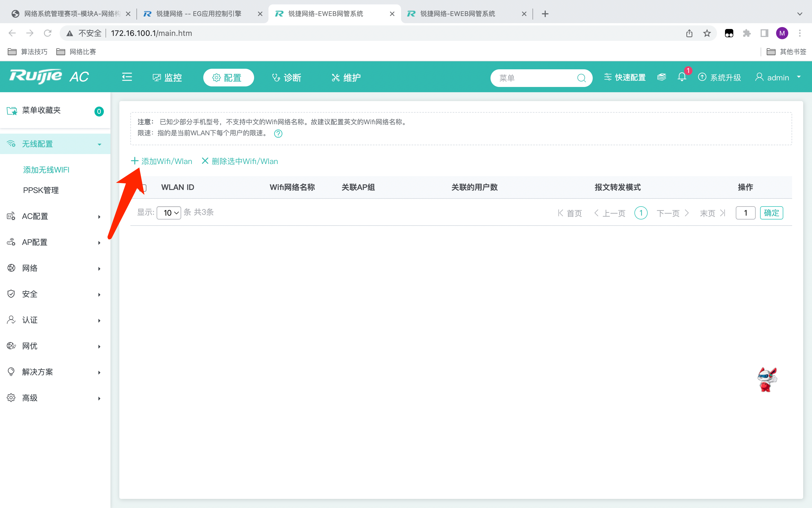Click the help question mark icon
Screen dimensions: 812x508
tap(278, 134)
